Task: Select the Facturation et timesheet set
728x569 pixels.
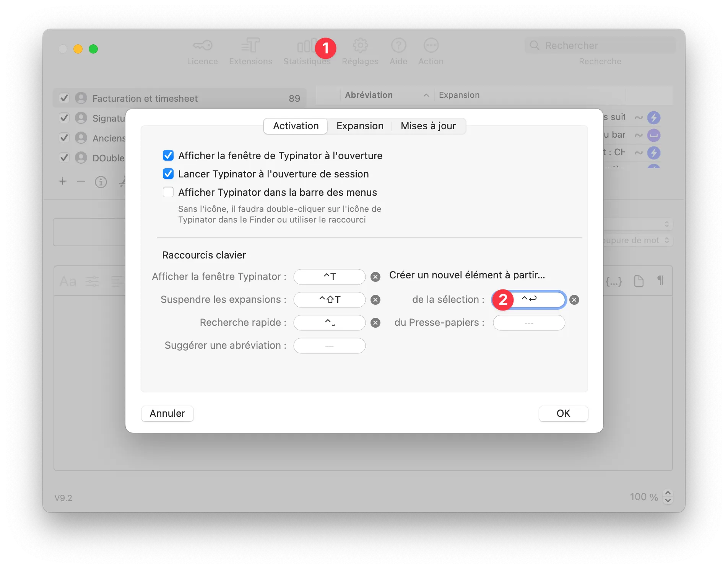Action: (x=180, y=98)
